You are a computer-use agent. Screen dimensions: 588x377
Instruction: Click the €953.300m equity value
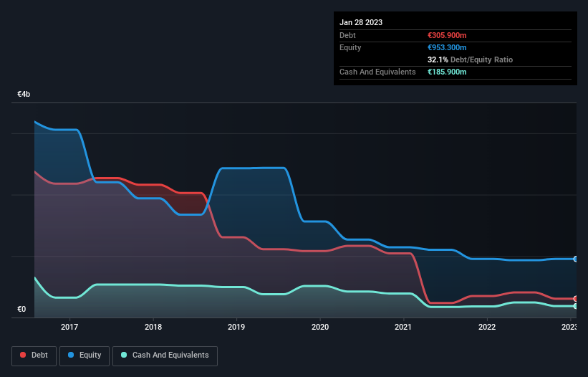[x=447, y=47]
